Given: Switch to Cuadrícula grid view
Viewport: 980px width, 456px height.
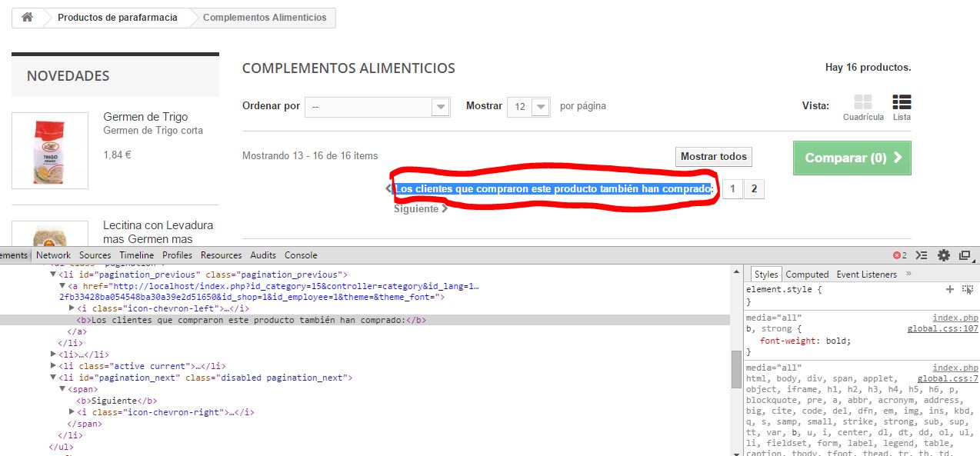Looking at the screenshot, I should (863, 108).
